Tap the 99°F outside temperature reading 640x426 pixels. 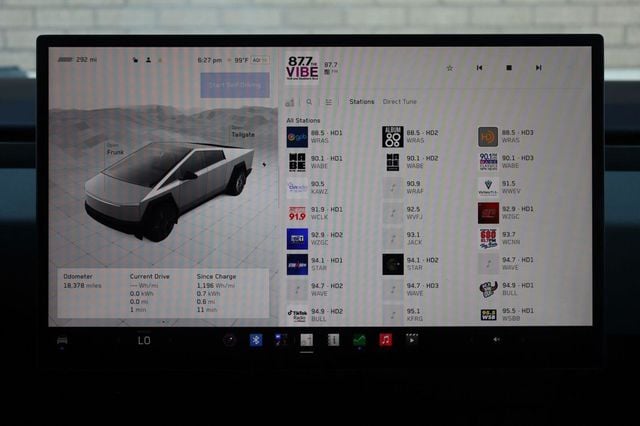[241, 60]
